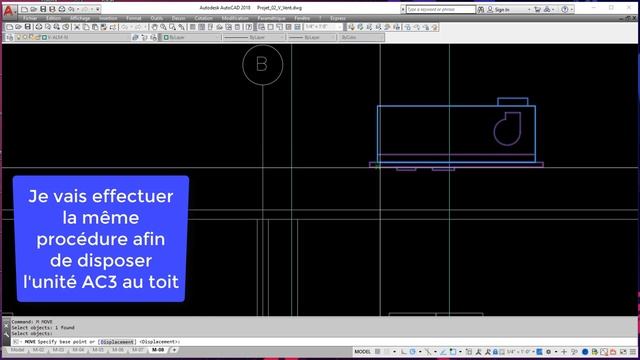Open the Autodesk App Store cart icon
Screen dimensions: 640x360
point(538,9)
